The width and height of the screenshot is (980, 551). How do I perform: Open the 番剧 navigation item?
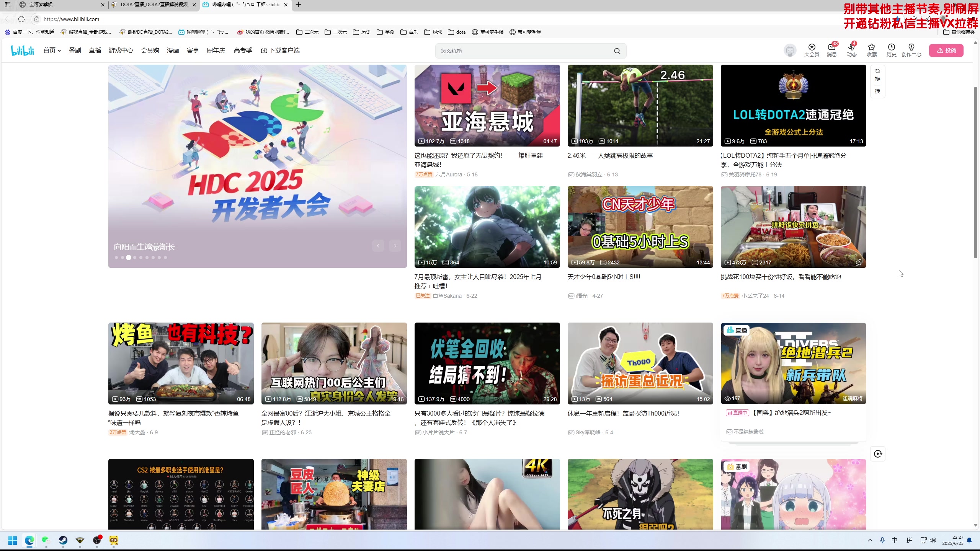click(x=75, y=51)
